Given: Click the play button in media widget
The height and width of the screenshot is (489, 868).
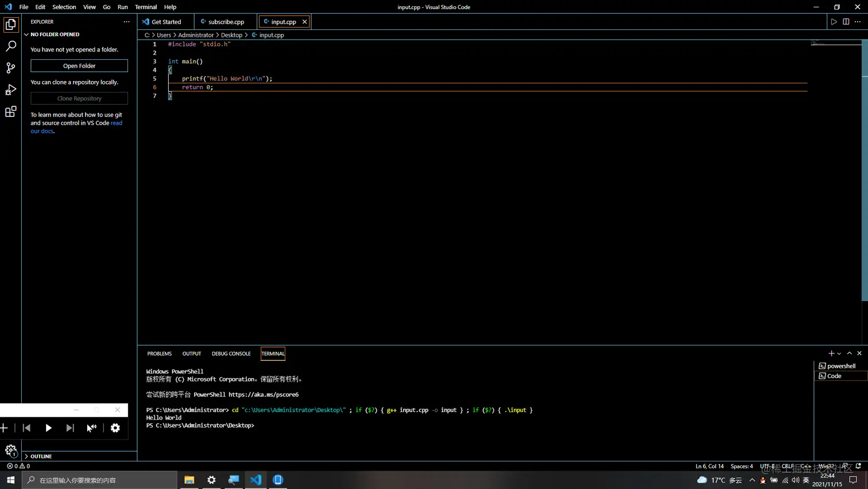Looking at the screenshot, I should click(x=48, y=428).
